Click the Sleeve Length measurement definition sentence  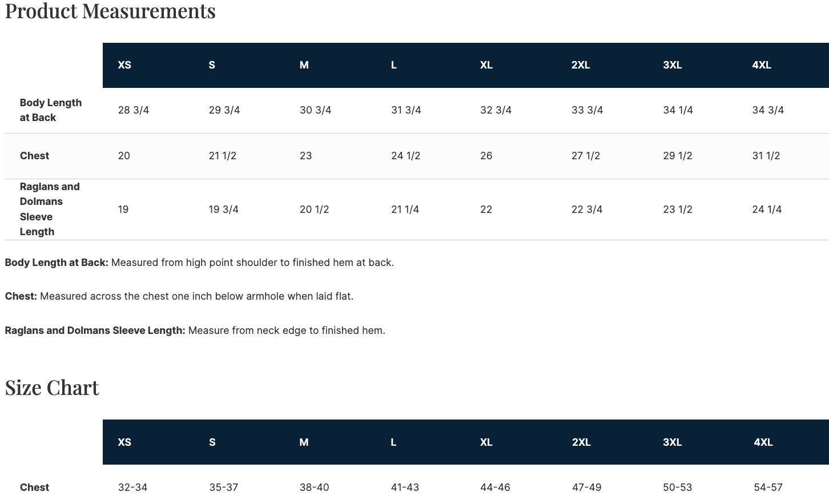coord(195,330)
